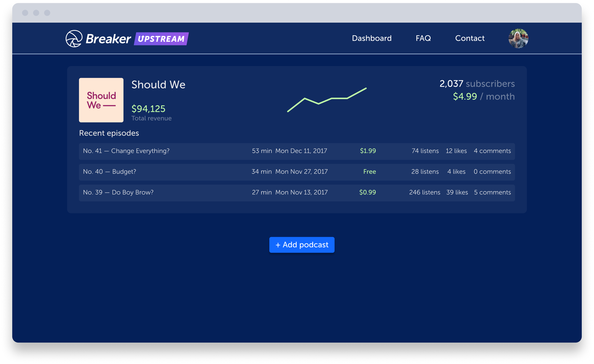The image size is (594, 364).
Task: Click the $1.99 episode price
Action: (x=368, y=151)
